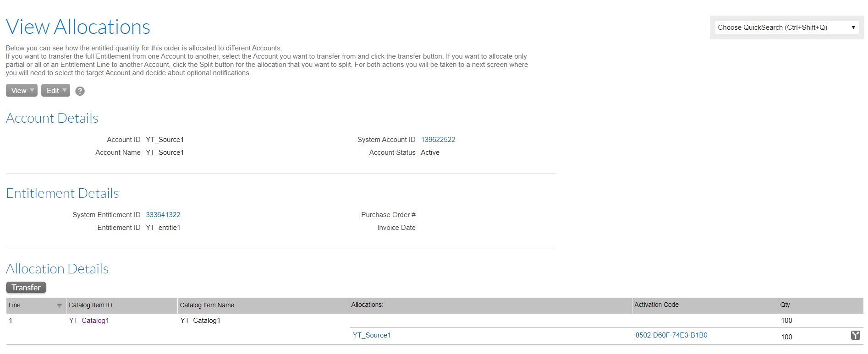Screen dimensions: 868x354
Task: Select the YT_Catalog1 catalog item name cell
Action: tap(200, 321)
